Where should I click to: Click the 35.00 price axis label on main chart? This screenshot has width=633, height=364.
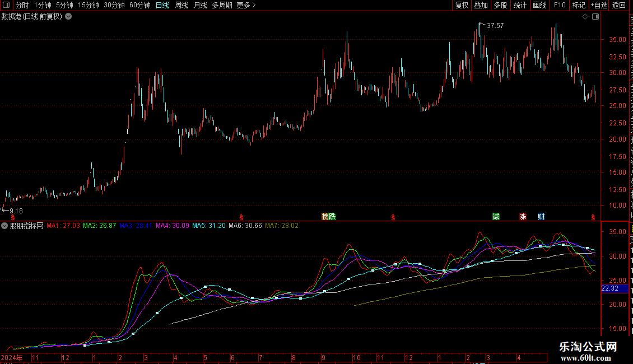617,40
